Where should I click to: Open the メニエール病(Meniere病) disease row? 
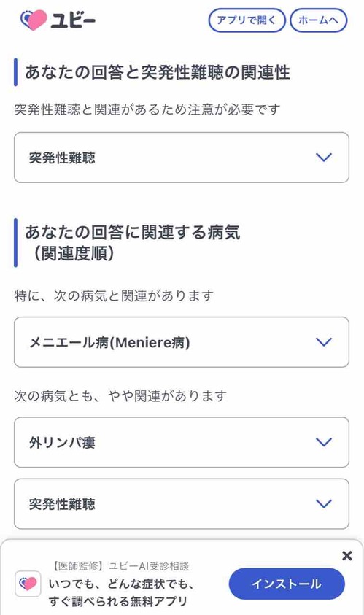[182, 342]
